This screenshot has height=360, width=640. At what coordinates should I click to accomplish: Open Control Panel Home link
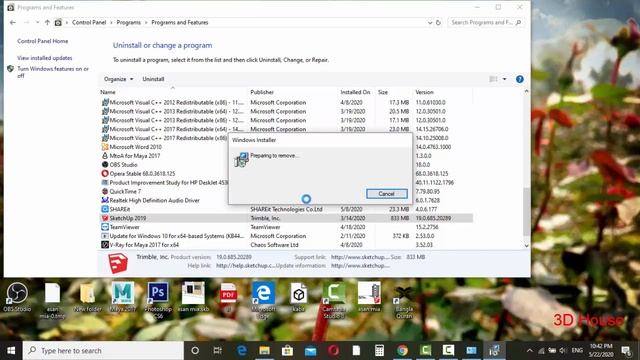[42, 41]
